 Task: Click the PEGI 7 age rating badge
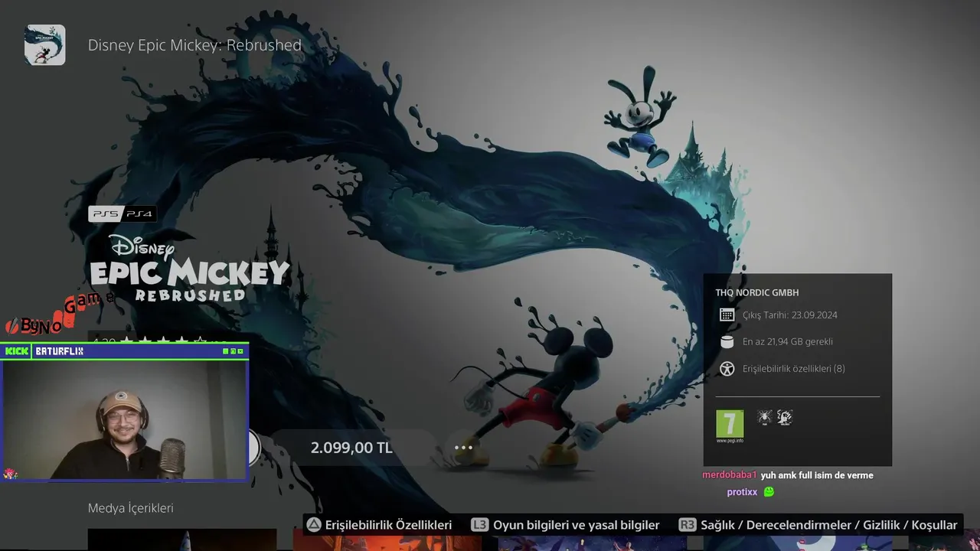[730, 424]
